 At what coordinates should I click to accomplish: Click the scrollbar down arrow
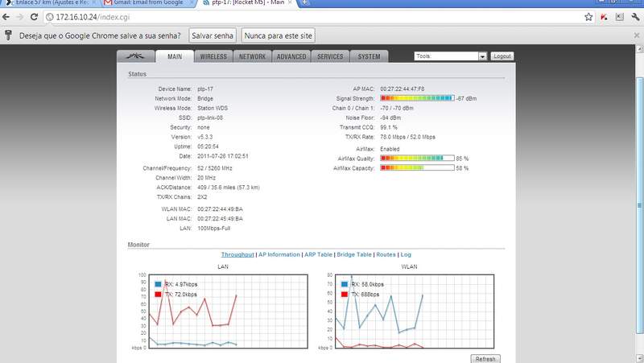point(639,358)
